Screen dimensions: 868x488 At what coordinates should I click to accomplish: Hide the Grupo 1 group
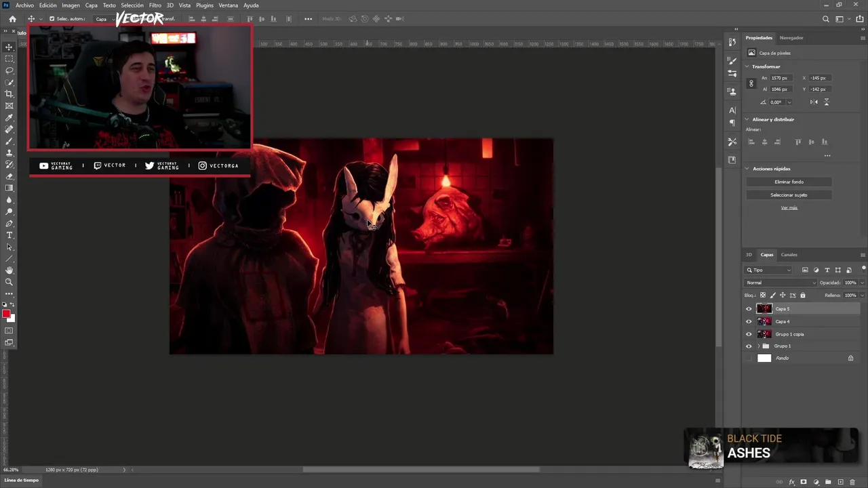click(x=749, y=346)
